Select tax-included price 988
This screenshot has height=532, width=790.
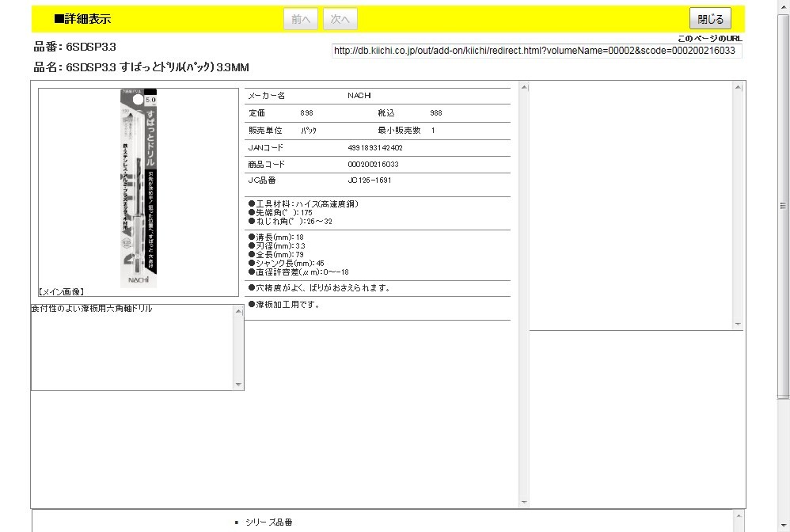point(436,113)
